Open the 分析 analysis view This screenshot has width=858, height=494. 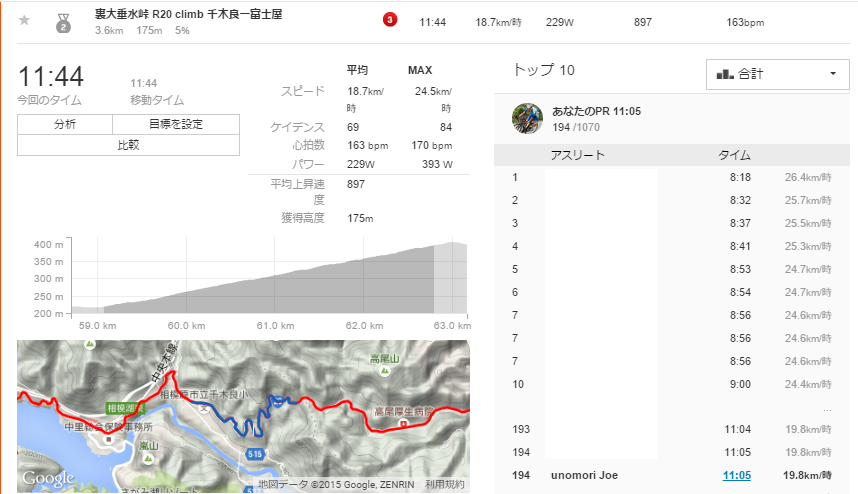pyautogui.click(x=64, y=124)
